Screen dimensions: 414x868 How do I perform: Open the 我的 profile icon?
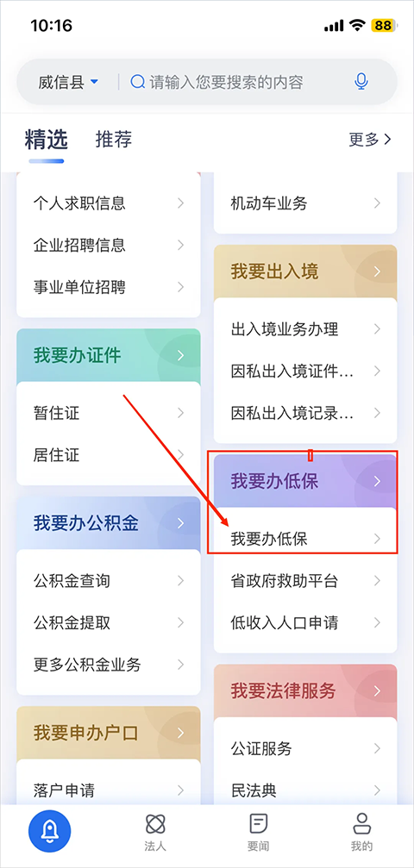point(361,824)
